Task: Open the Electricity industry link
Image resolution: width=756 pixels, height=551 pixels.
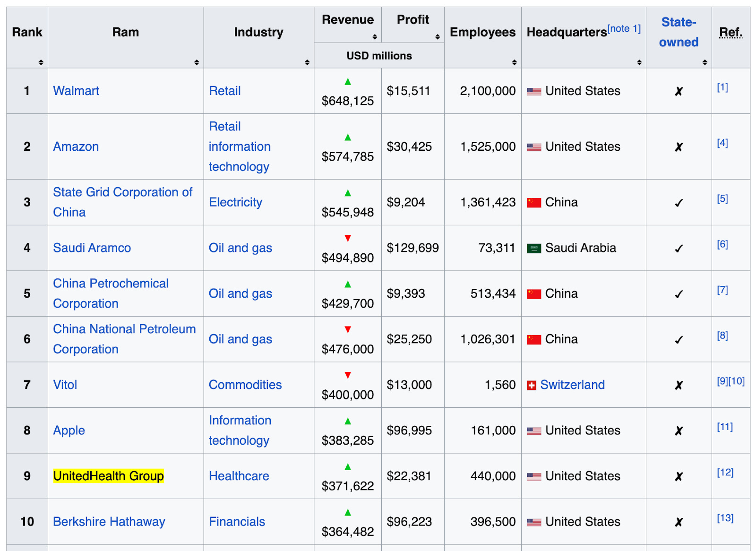Action: 235,202
